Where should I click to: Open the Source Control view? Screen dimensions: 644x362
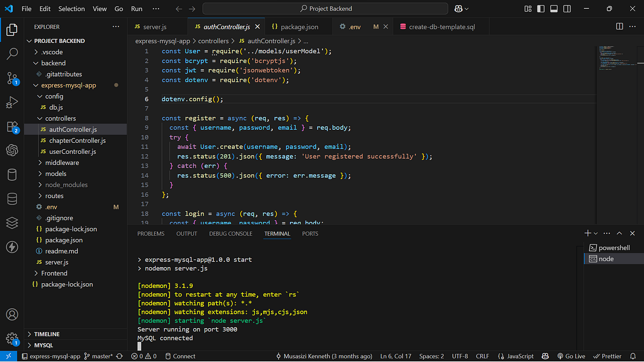point(12,78)
